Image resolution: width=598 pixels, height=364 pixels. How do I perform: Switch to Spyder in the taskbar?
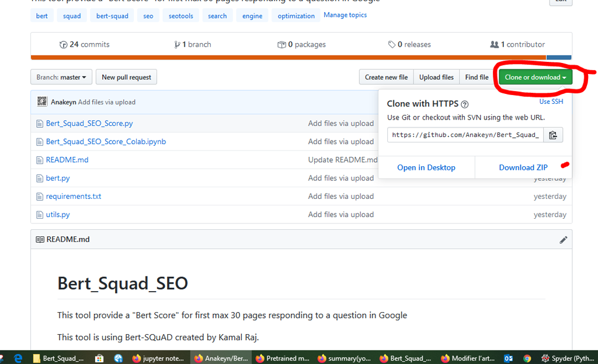[x=568, y=358]
